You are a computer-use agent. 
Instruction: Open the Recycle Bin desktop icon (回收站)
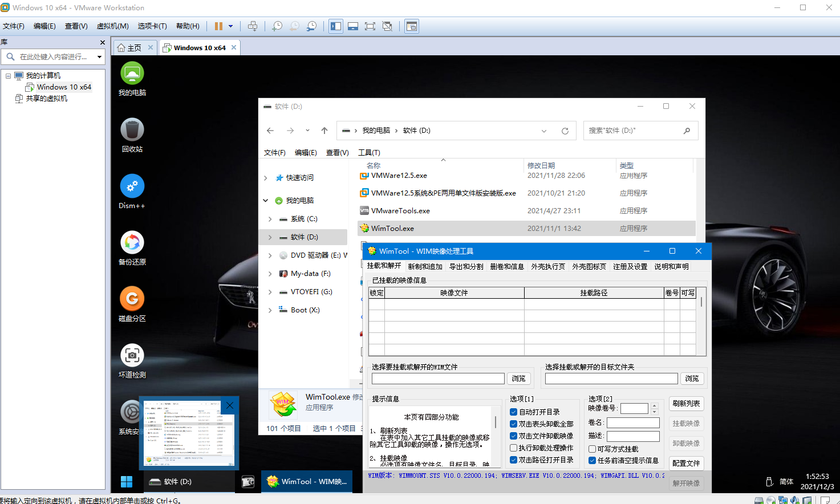[x=132, y=135]
